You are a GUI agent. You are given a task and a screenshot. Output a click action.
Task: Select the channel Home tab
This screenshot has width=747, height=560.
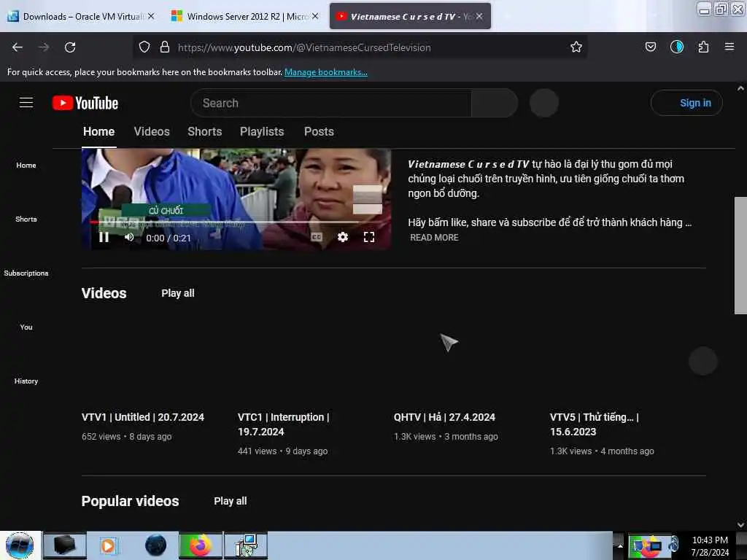98,131
